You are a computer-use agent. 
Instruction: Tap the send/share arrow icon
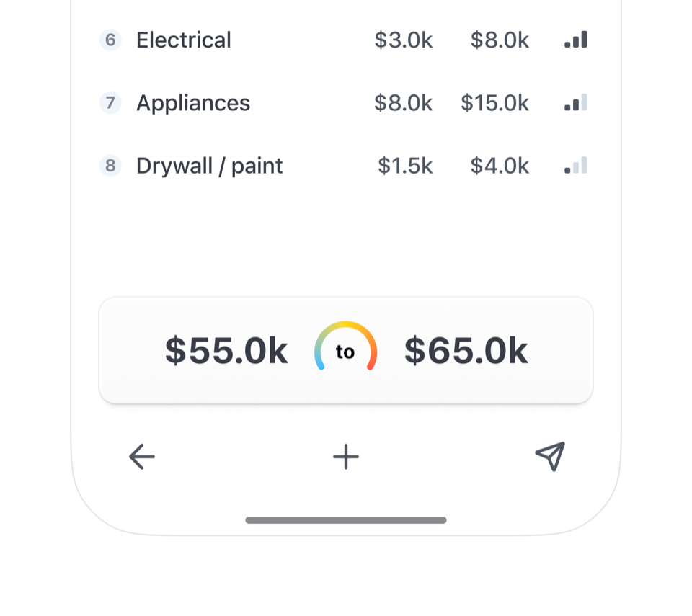point(550,457)
